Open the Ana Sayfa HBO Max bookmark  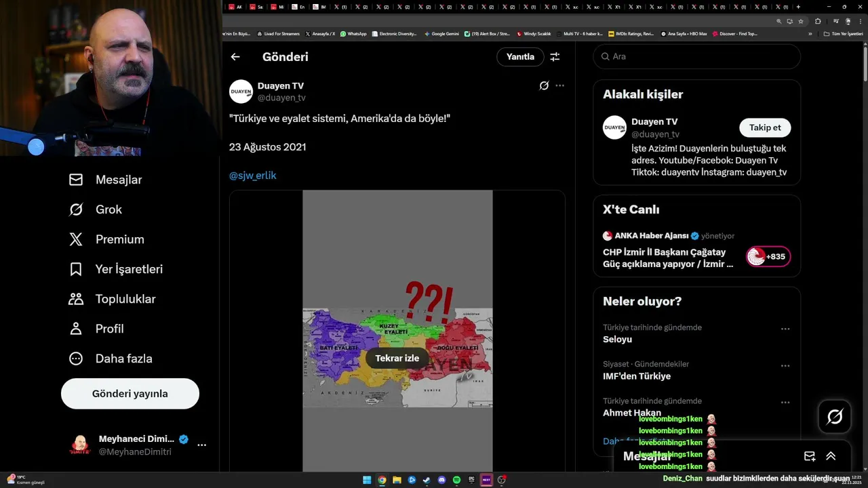pos(684,33)
